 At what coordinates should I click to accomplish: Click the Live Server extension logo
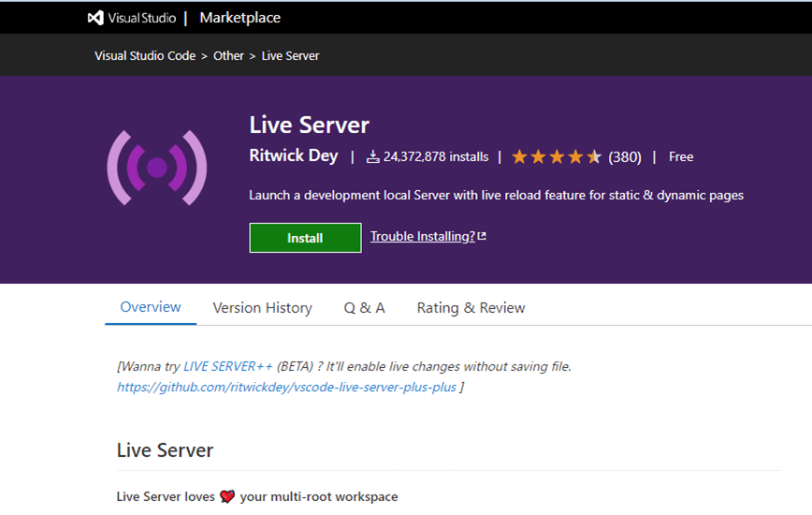pos(156,168)
